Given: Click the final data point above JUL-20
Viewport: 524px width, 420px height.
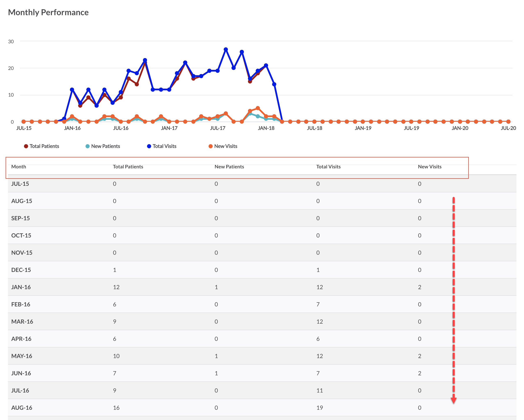Looking at the screenshot, I should click(x=508, y=122).
